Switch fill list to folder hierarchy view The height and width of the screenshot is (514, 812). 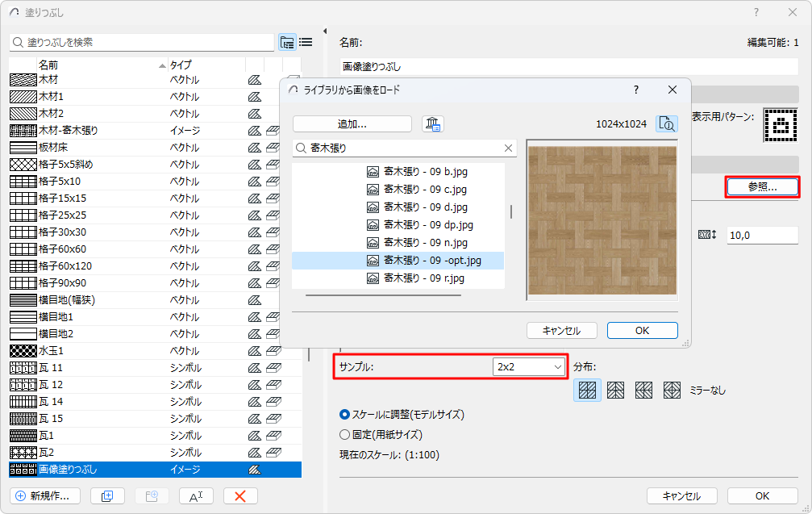click(x=288, y=42)
